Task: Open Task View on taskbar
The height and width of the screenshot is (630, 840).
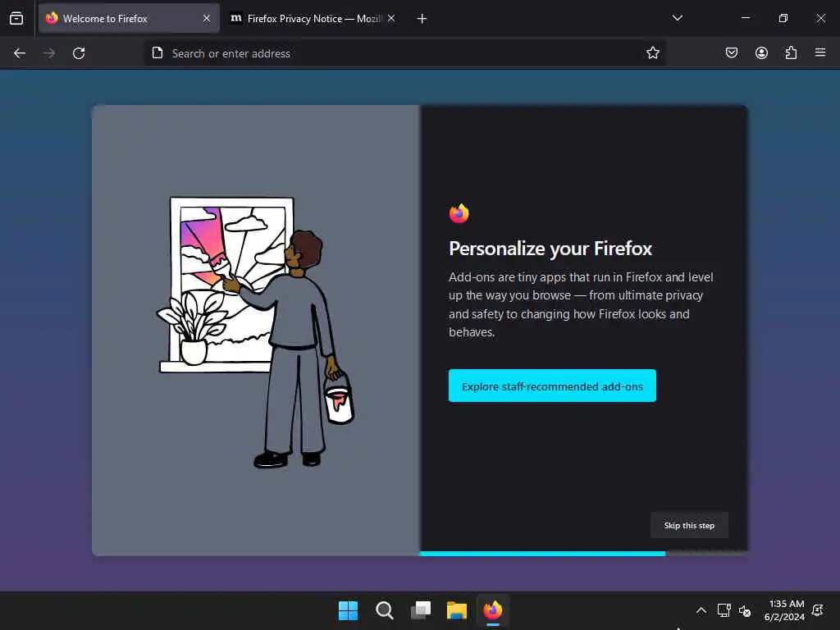Action: (421, 610)
